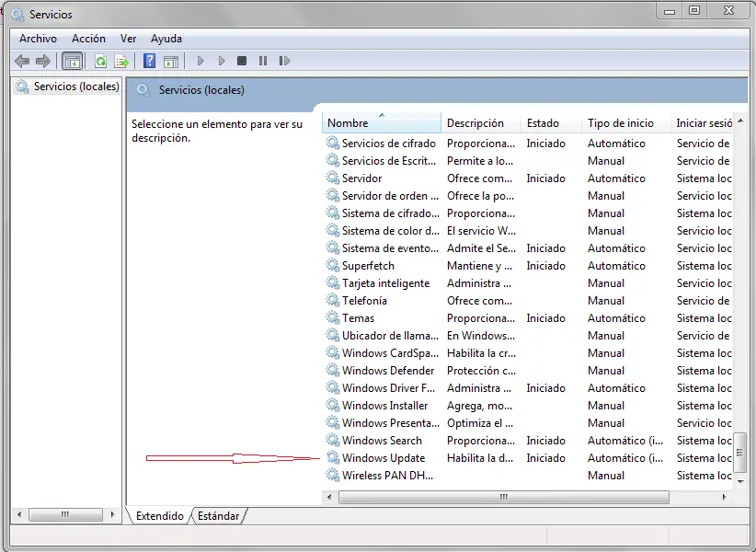Click Automático cell in the Temas row
The width and height of the screenshot is (756, 552).
(x=616, y=318)
